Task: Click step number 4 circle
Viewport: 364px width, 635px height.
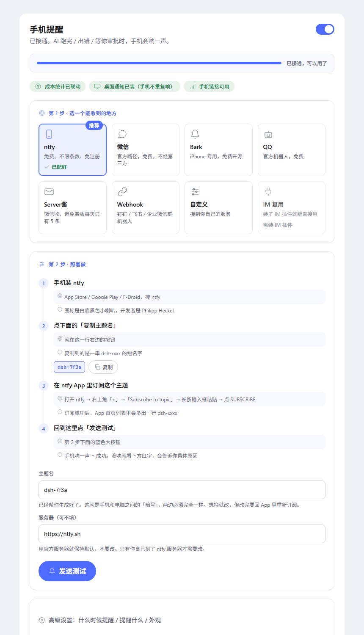Action: pyautogui.click(x=44, y=428)
